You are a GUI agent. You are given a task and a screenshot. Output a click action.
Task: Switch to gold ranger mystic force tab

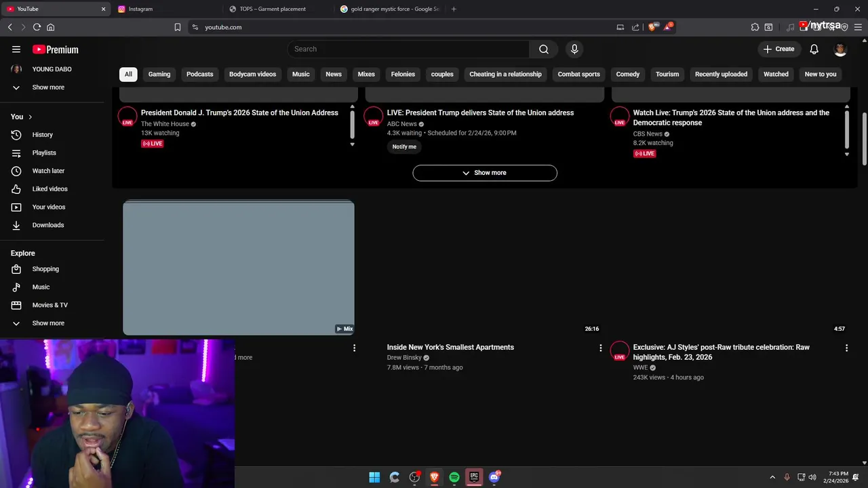[x=390, y=9]
